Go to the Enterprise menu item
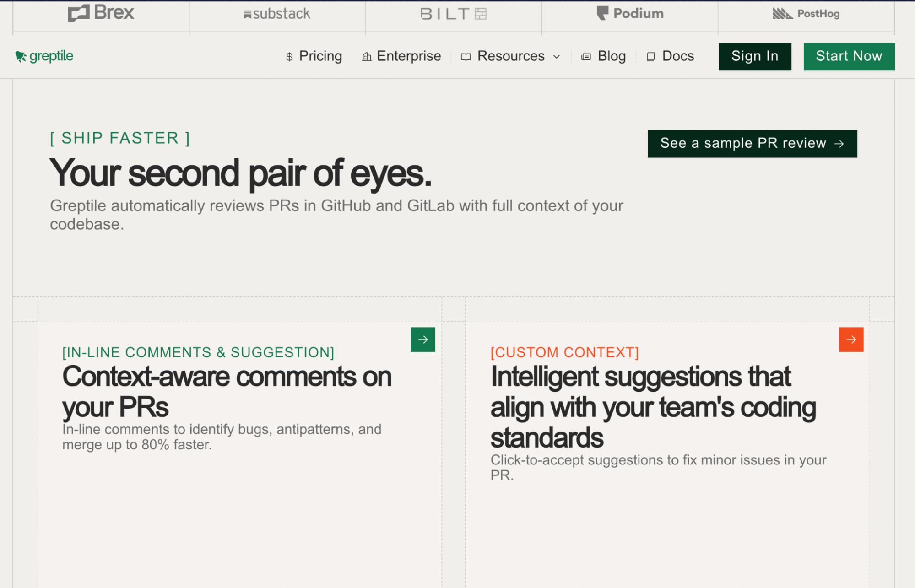 coord(409,56)
